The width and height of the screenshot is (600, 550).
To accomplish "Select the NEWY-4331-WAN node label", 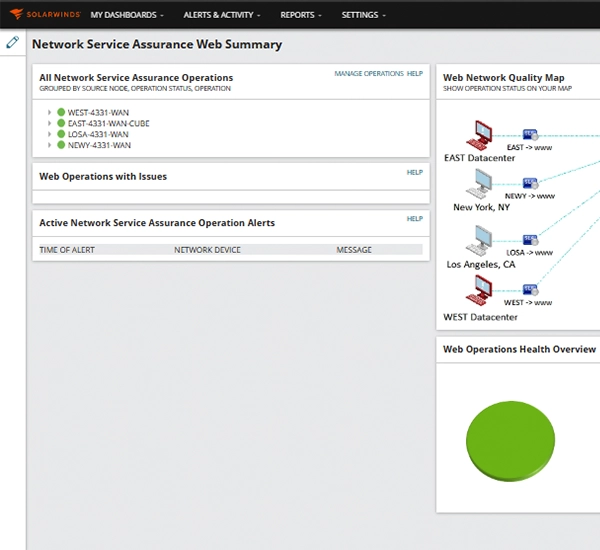I will click(99, 145).
